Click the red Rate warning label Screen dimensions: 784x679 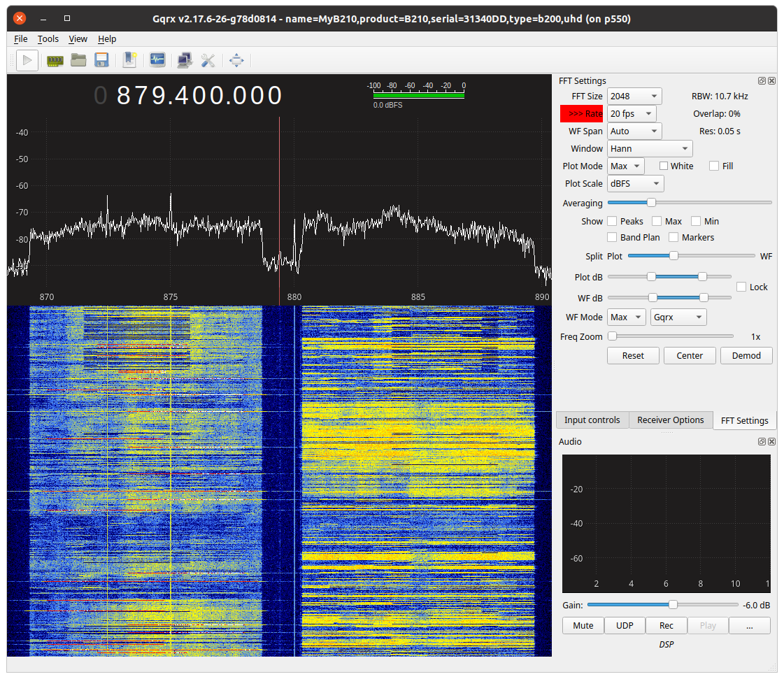pyautogui.click(x=581, y=113)
